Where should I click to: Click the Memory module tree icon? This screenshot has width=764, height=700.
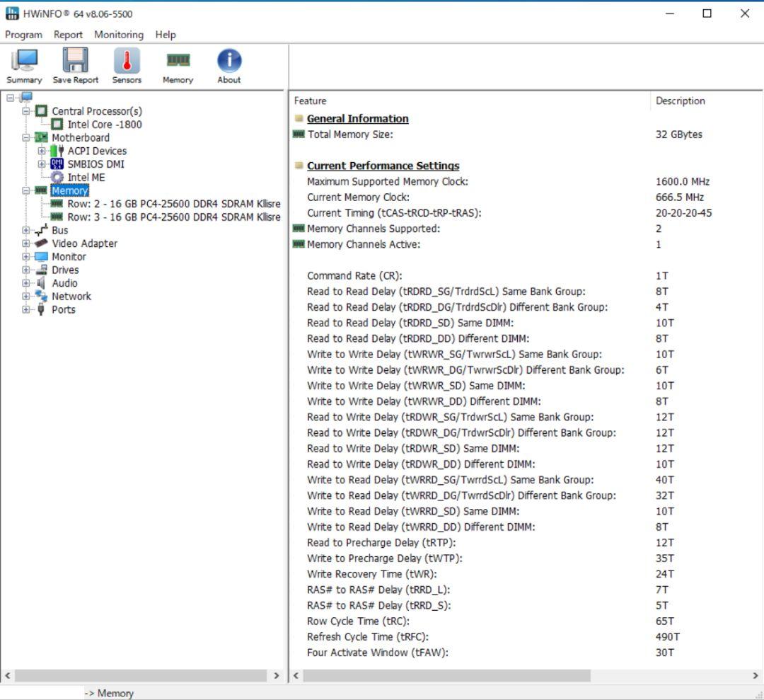[x=42, y=190]
